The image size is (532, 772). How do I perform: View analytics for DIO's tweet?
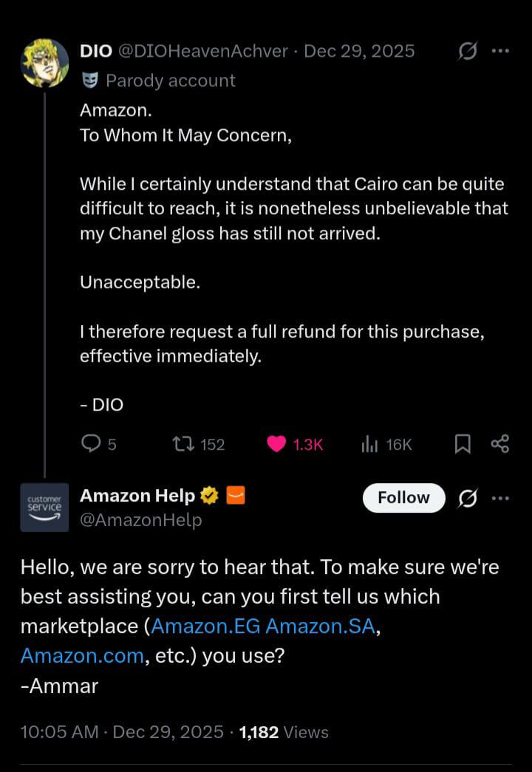click(369, 443)
